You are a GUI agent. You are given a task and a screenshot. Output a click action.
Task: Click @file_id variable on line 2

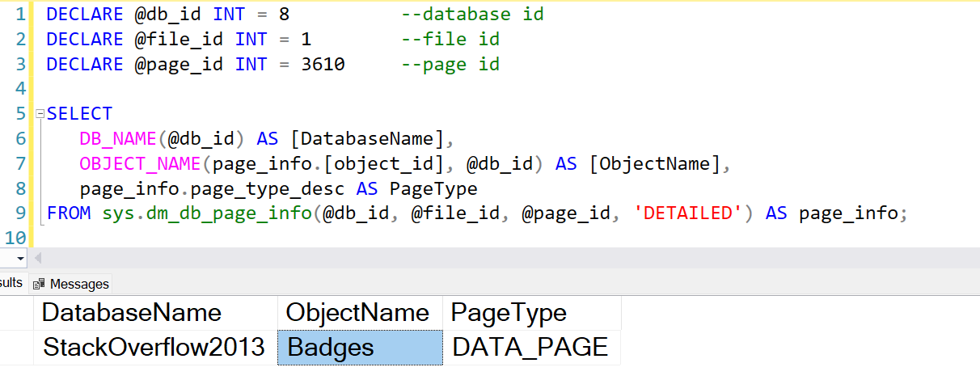pyautogui.click(x=179, y=40)
